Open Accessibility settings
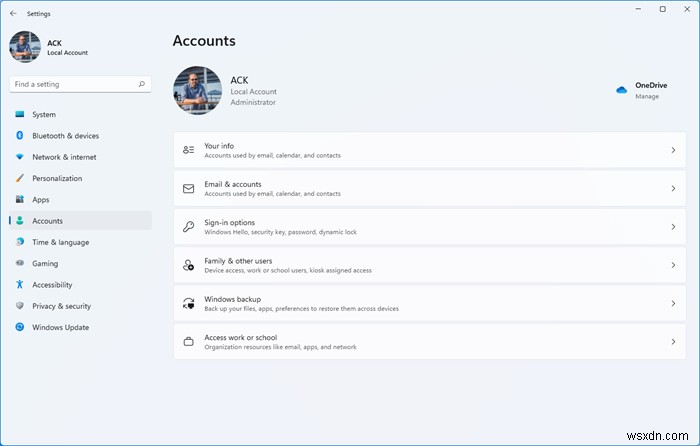Screen dimensions: 700x446 tap(80, 284)
